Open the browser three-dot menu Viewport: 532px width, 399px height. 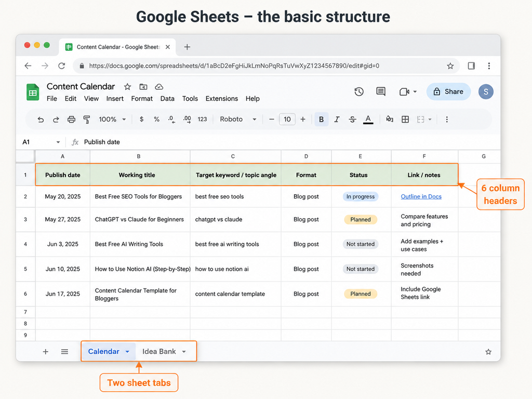click(x=489, y=66)
